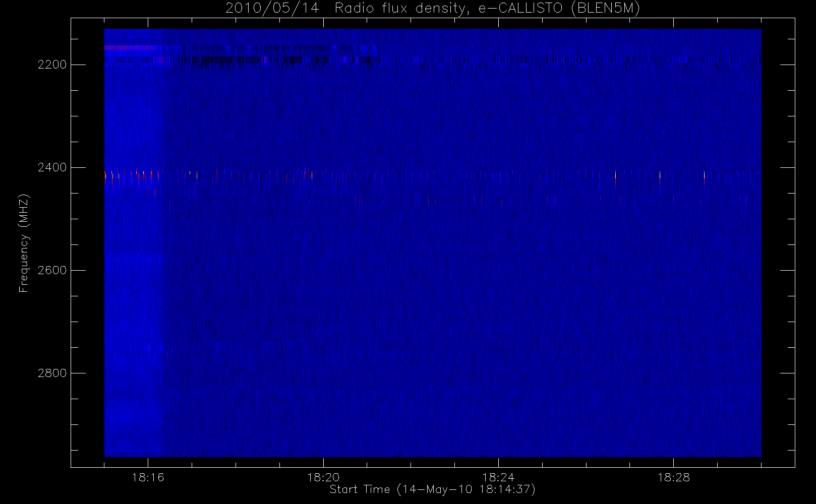The height and width of the screenshot is (504, 816).
Task: Click the '2600' frequency axis label
Action: coord(52,270)
